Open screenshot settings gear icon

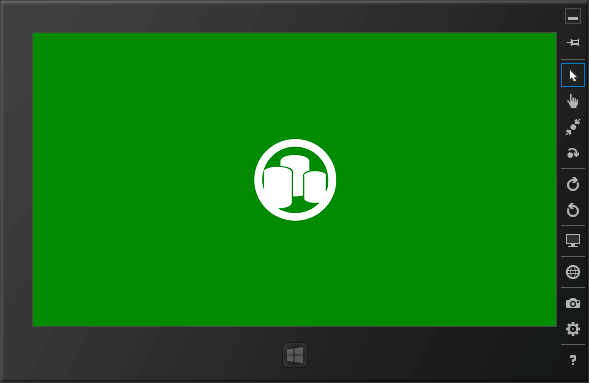(572, 329)
